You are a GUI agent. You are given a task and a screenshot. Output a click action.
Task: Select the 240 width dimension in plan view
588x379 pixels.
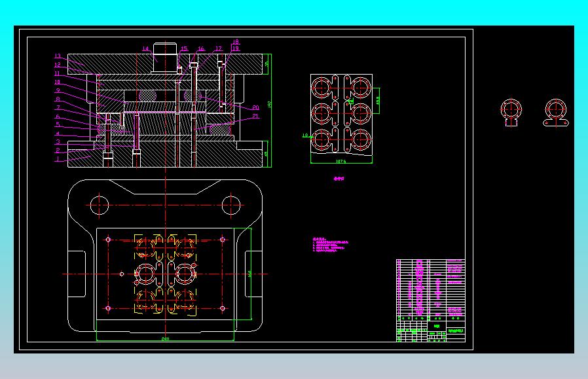click(165, 338)
